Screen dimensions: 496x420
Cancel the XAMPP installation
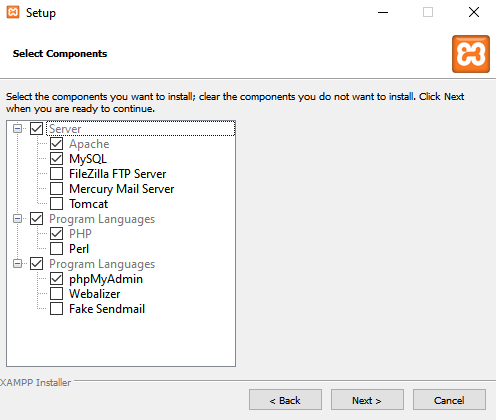pyautogui.click(x=449, y=400)
